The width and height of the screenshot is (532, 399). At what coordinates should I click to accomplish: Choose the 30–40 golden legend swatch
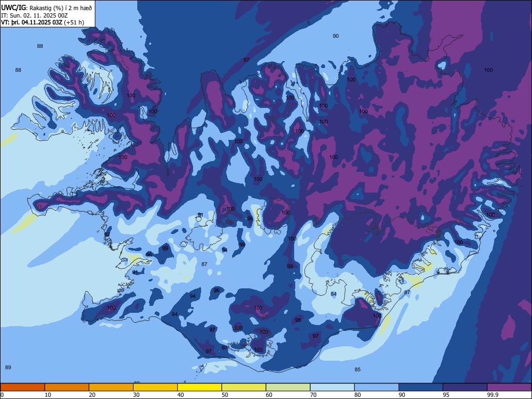coord(155,387)
